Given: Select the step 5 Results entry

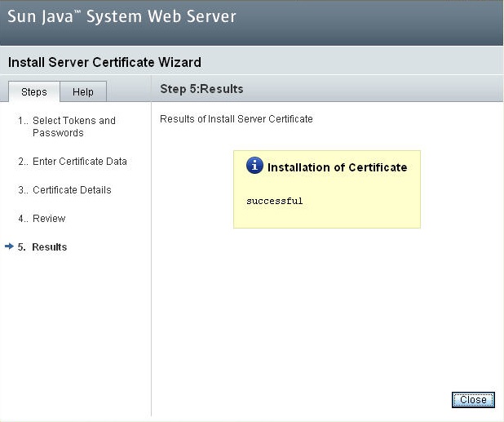Looking at the screenshot, I should (x=49, y=247).
